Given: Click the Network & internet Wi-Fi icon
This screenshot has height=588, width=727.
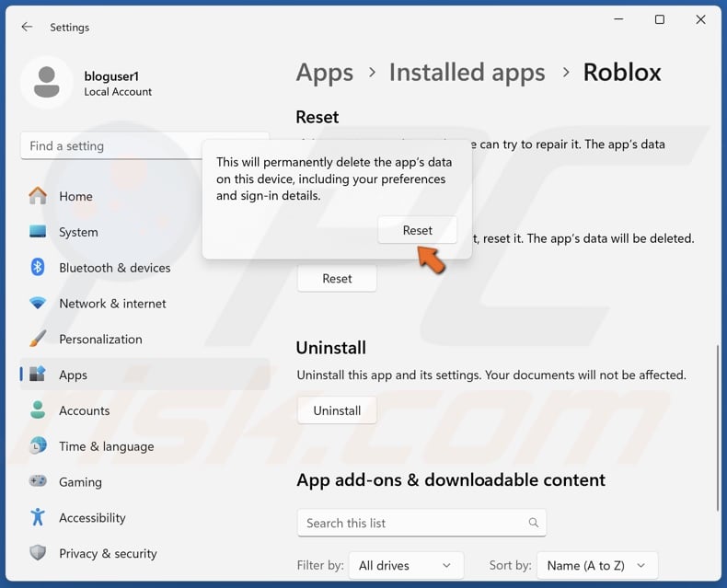Looking at the screenshot, I should [x=38, y=304].
